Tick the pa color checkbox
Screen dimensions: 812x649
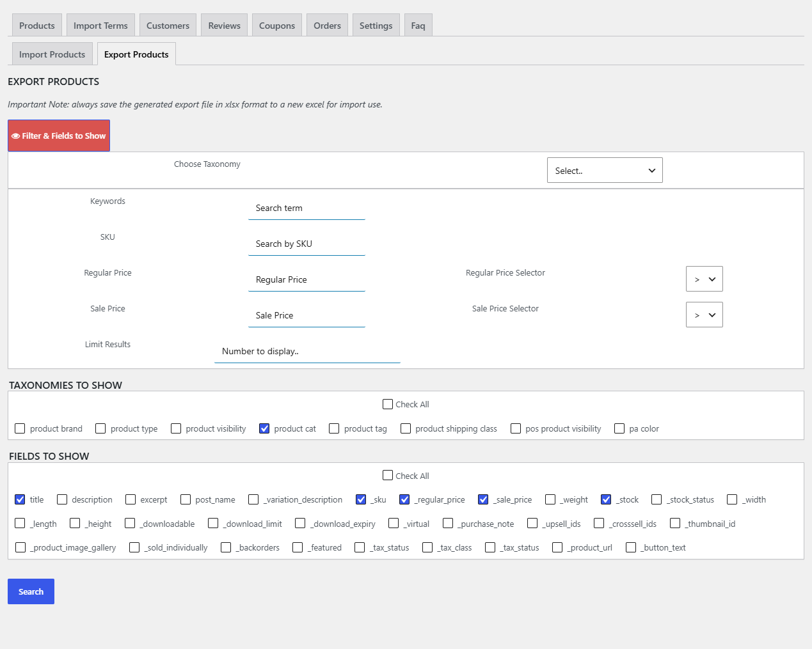[x=619, y=428]
